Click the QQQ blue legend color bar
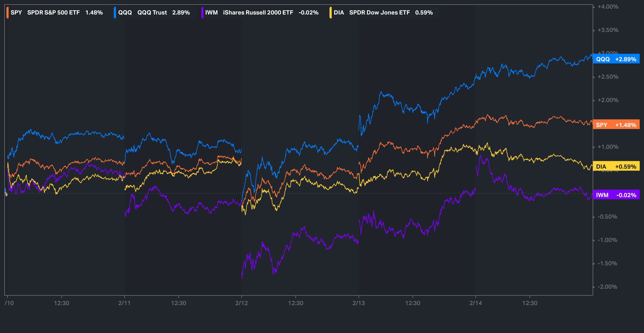Screen dimensions: 644x333 (115, 13)
